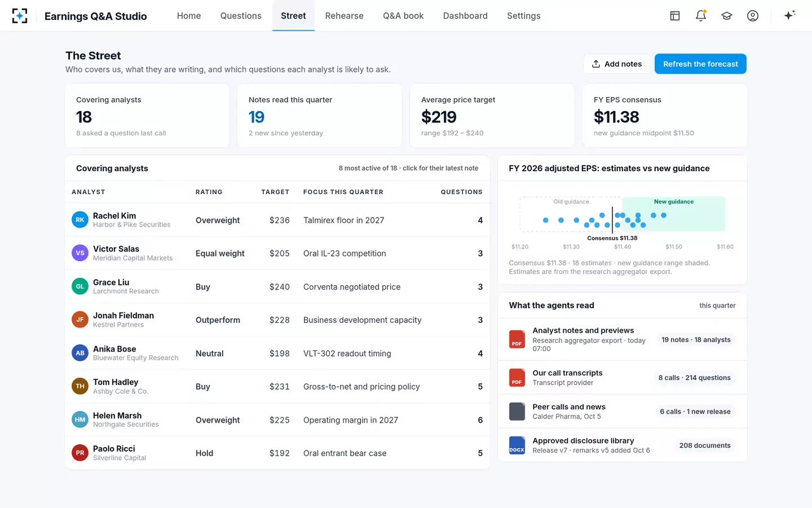Click the QUESTIONS column header
Screen dimensions: 812x508
pos(462,192)
